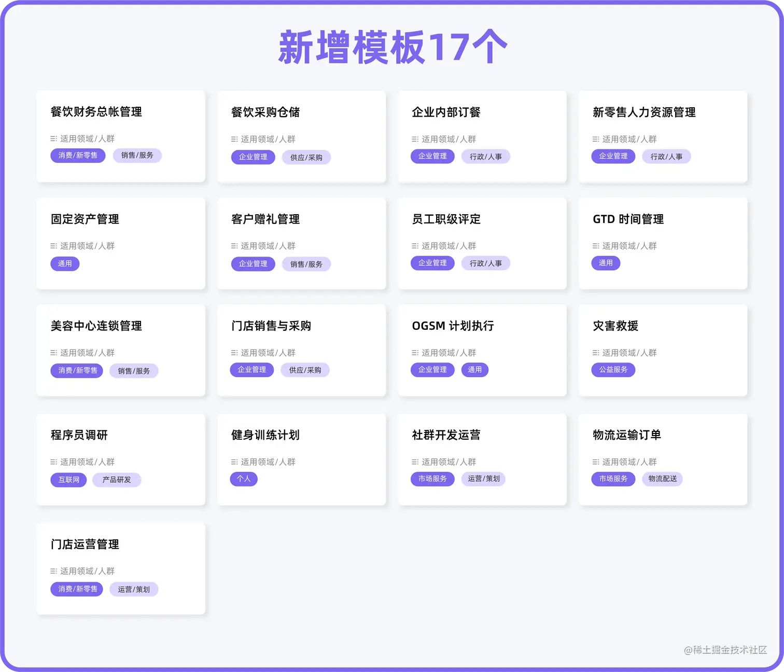Click the list icon in 门店销售与采购 card
This screenshot has height=672, width=784.
pyautogui.click(x=234, y=353)
